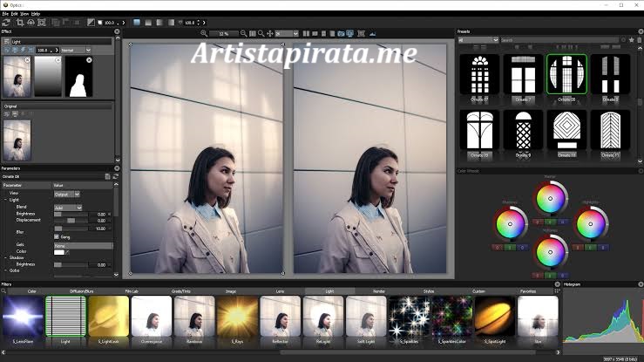Click the Effect layer list menu icon
This screenshot has height=362, width=644.
point(6,42)
